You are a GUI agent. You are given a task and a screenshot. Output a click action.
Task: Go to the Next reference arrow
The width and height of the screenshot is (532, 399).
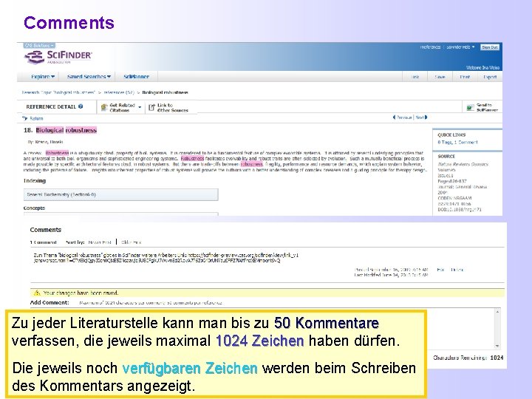click(x=426, y=117)
